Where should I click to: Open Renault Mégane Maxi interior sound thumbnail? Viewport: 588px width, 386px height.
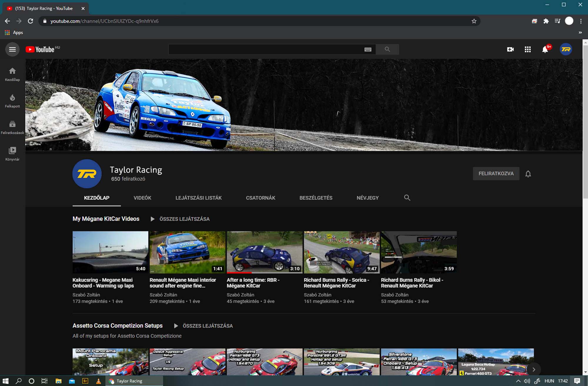point(187,252)
